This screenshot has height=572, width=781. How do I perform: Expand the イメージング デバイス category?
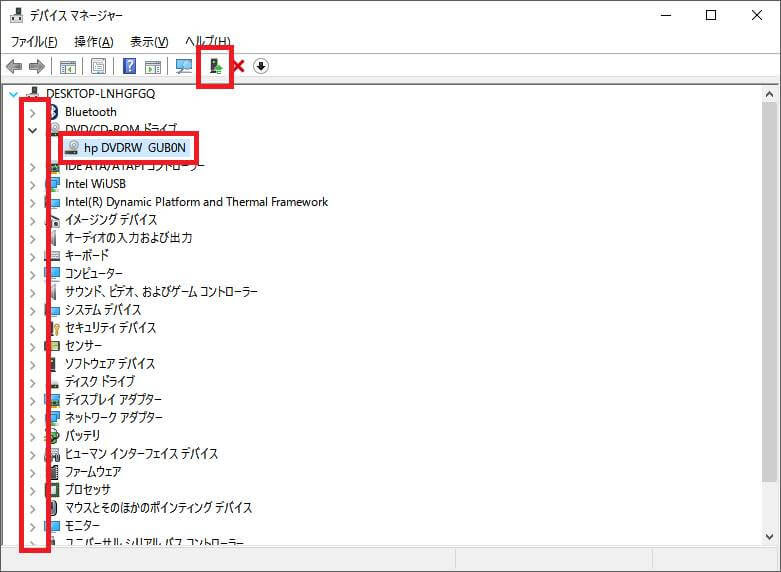click(x=32, y=221)
